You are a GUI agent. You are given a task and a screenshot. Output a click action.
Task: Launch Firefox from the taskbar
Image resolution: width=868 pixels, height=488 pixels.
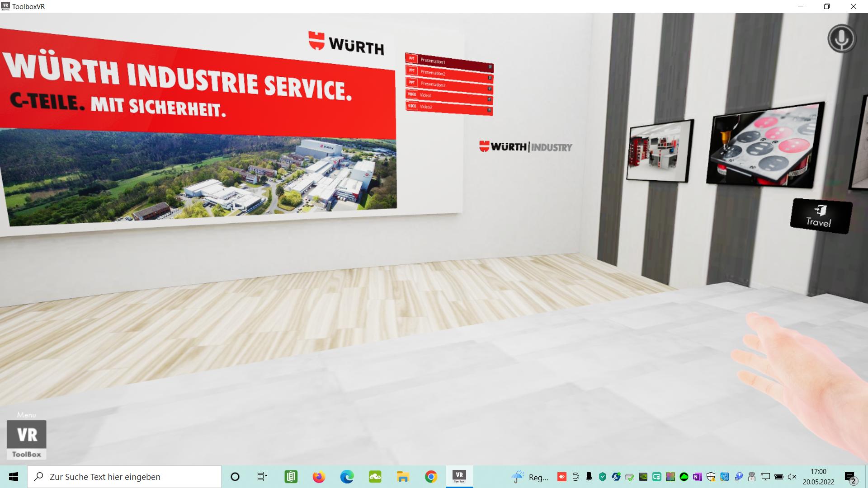point(319,477)
